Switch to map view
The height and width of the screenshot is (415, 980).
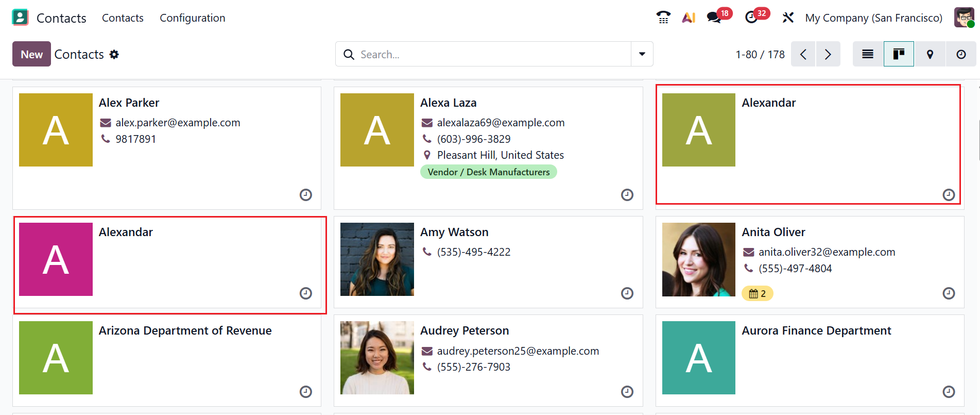click(930, 54)
